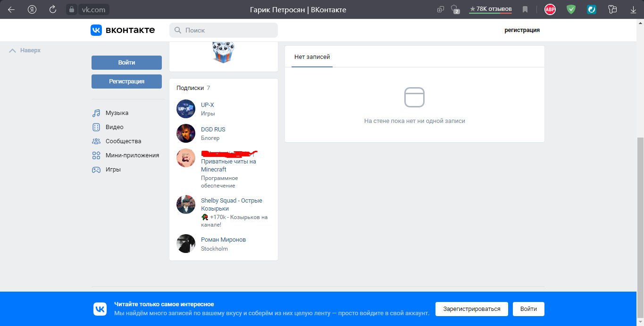This screenshot has height=326, width=644.
Task: Click the mini-apps grid icon
Action: (x=96, y=155)
